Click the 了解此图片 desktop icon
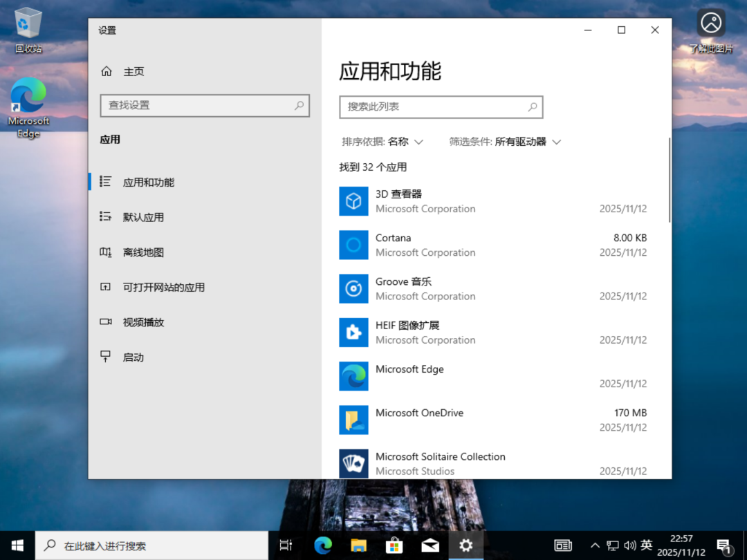 click(711, 30)
